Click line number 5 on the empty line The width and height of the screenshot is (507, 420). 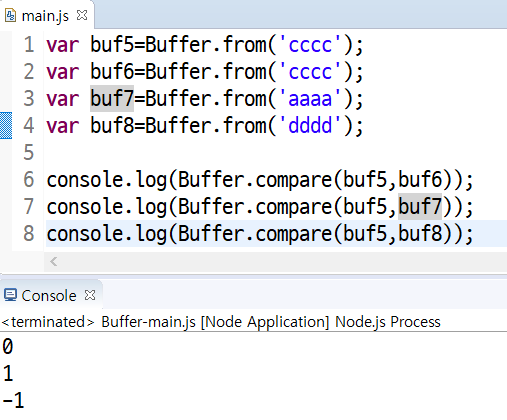click(x=29, y=153)
